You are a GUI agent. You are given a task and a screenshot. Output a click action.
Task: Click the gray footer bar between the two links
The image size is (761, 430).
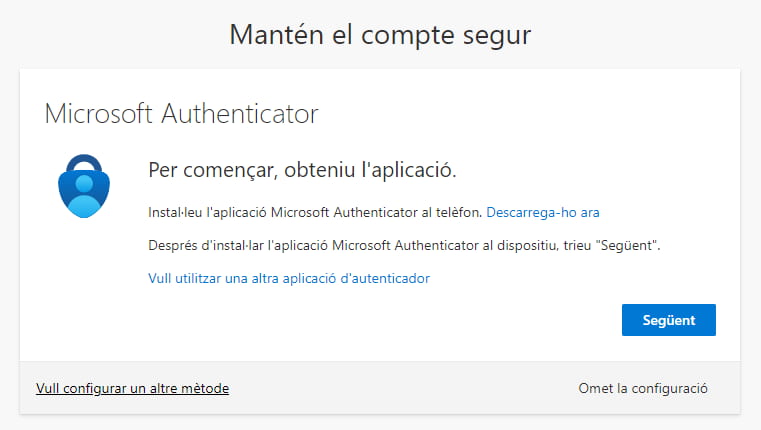[x=400, y=388]
